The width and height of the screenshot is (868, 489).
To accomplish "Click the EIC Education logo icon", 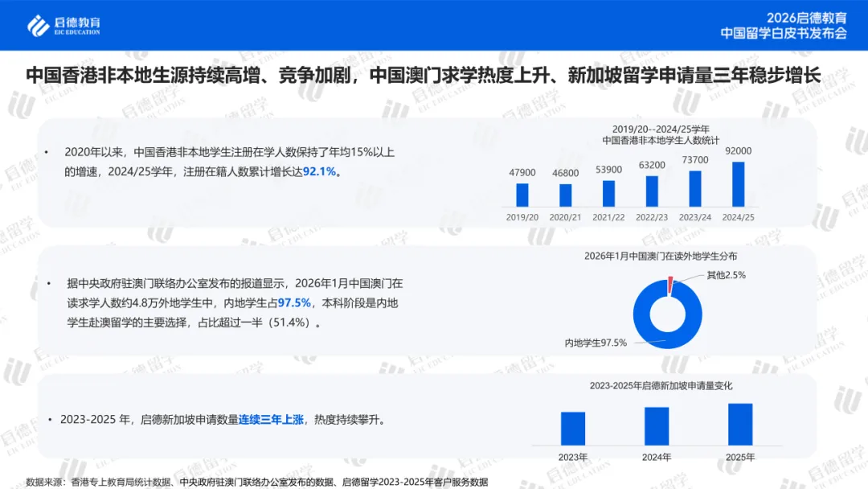I will coord(39,26).
